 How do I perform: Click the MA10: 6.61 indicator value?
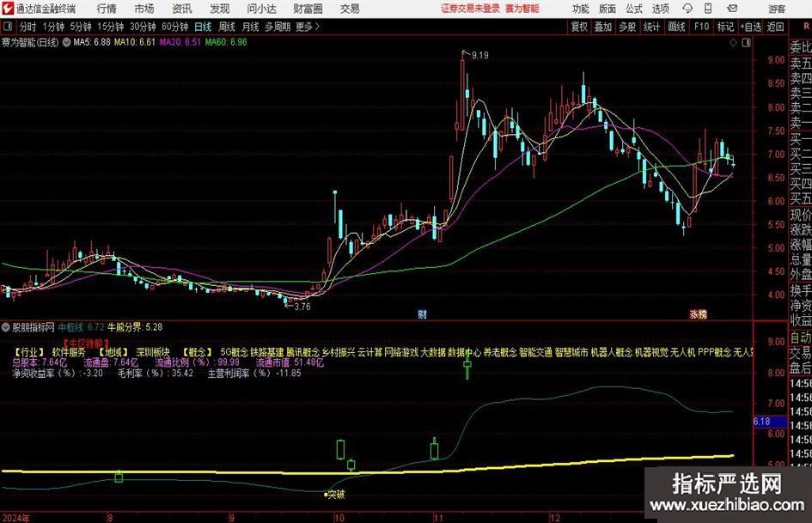pyautogui.click(x=135, y=42)
